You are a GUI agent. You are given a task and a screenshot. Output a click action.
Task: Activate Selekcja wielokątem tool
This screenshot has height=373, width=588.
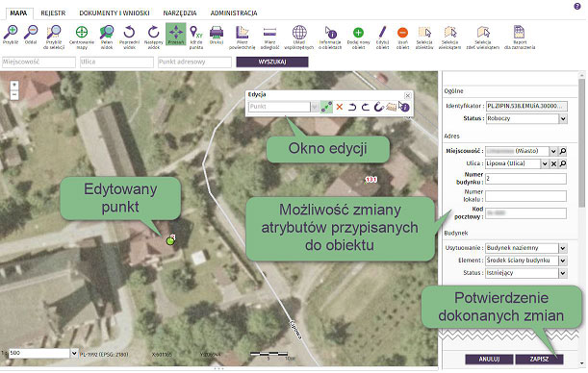(450, 37)
